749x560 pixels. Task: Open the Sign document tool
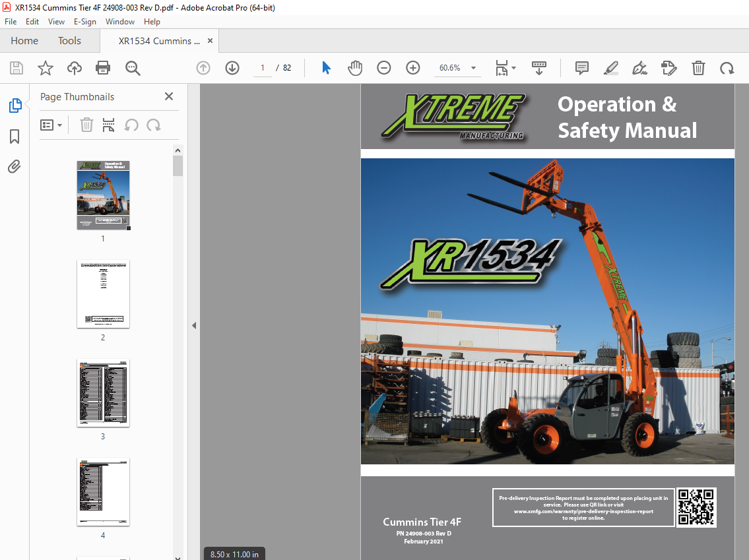(x=639, y=68)
